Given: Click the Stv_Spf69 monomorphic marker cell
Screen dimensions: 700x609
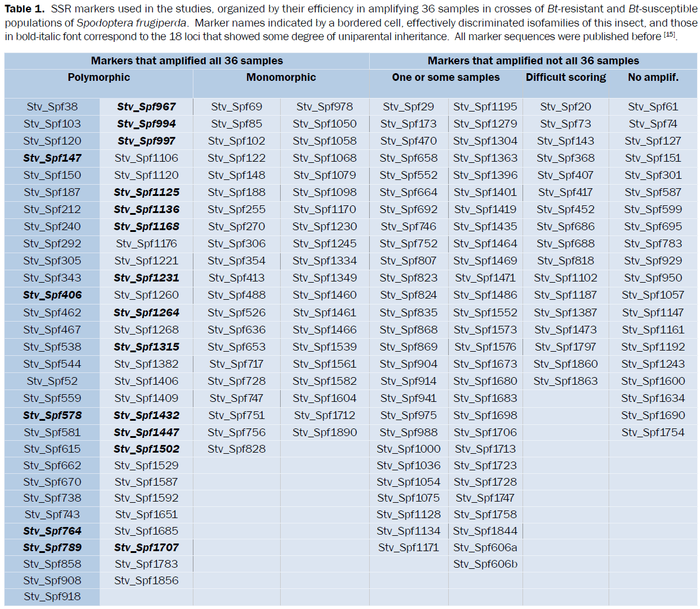Looking at the screenshot, I should click(236, 107).
